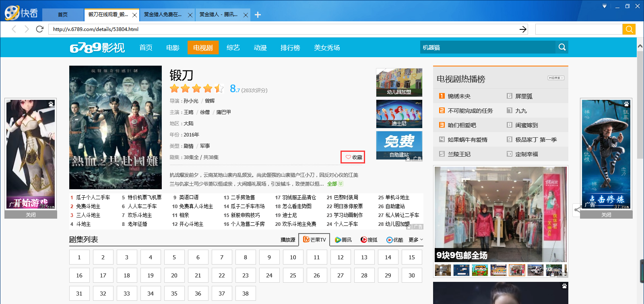
Task: Click the star rating row
Action: (x=197, y=89)
